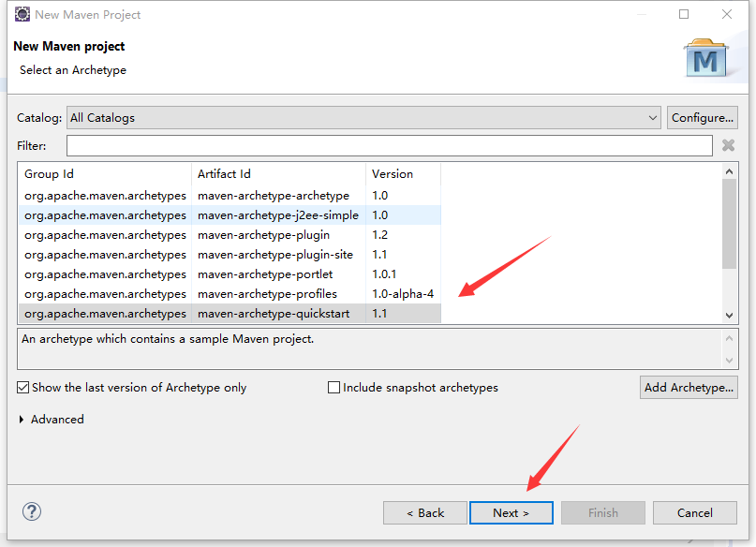The width and height of the screenshot is (756, 547).
Task: Click the archetype list scrollbar thumb
Action: (x=729, y=224)
